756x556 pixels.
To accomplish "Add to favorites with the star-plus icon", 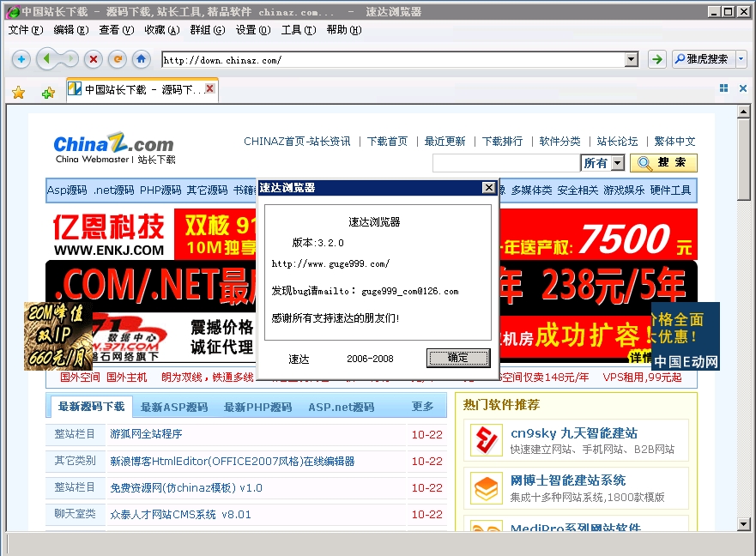I will point(48,93).
